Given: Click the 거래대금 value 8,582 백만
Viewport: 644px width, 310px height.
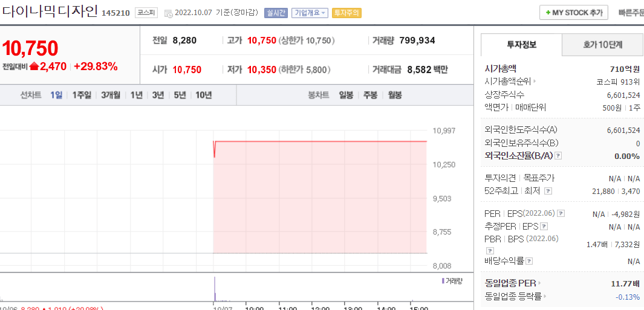Looking at the screenshot, I should point(427,69).
